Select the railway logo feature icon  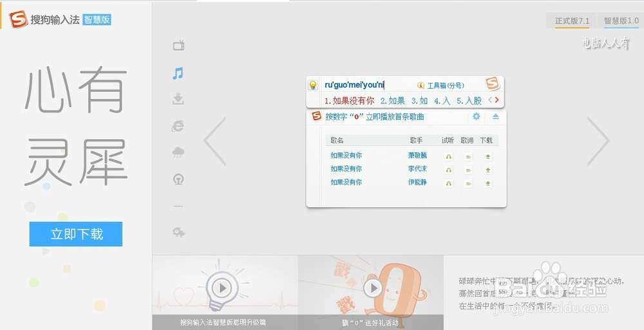click(x=178, y=179)
